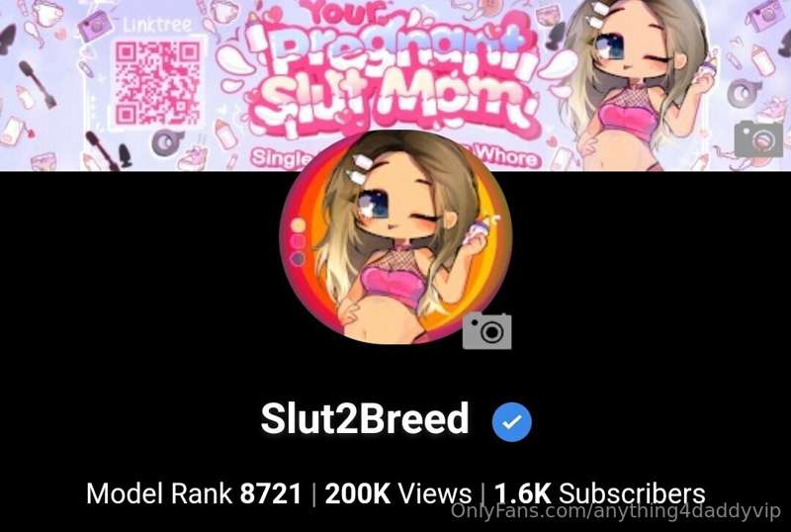Click the Linktree label above the QR code

pyautogui.click(x=157, y=26)
